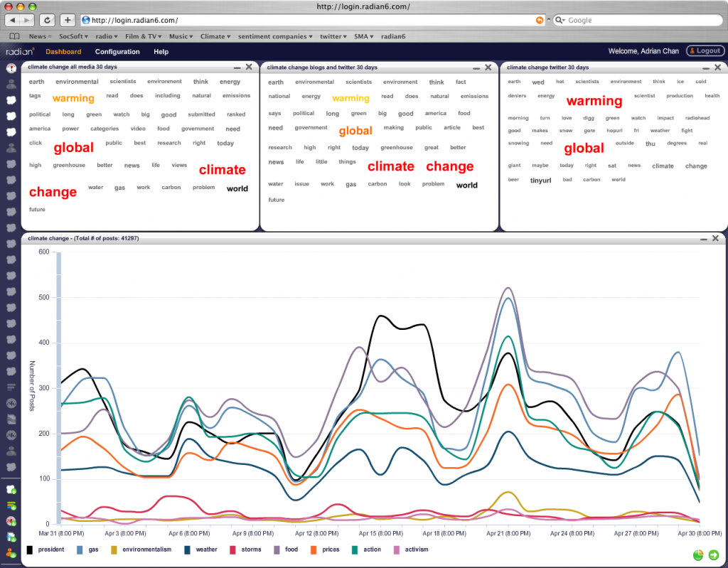Click the red globe icon in left sidebar
This screenshot has width=728, height=568.
(11, 68)
